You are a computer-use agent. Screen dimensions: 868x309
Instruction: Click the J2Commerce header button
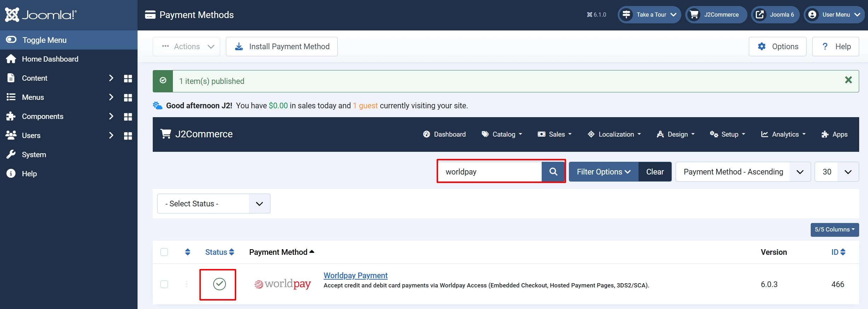pyautogui.click(x=716, y=15)
